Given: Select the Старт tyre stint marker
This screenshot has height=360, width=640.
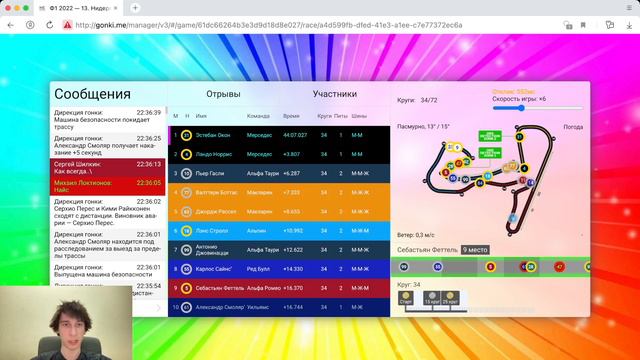Looking at the screenshot, I should pyautogui.click(x=406, y=298).
